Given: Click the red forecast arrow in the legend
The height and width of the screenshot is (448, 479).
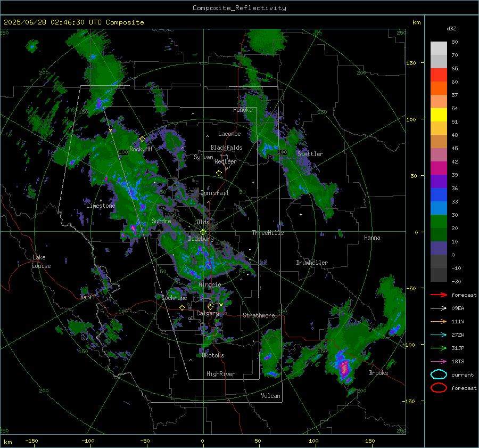Looking at the screenshot, I should coord(439,295).
